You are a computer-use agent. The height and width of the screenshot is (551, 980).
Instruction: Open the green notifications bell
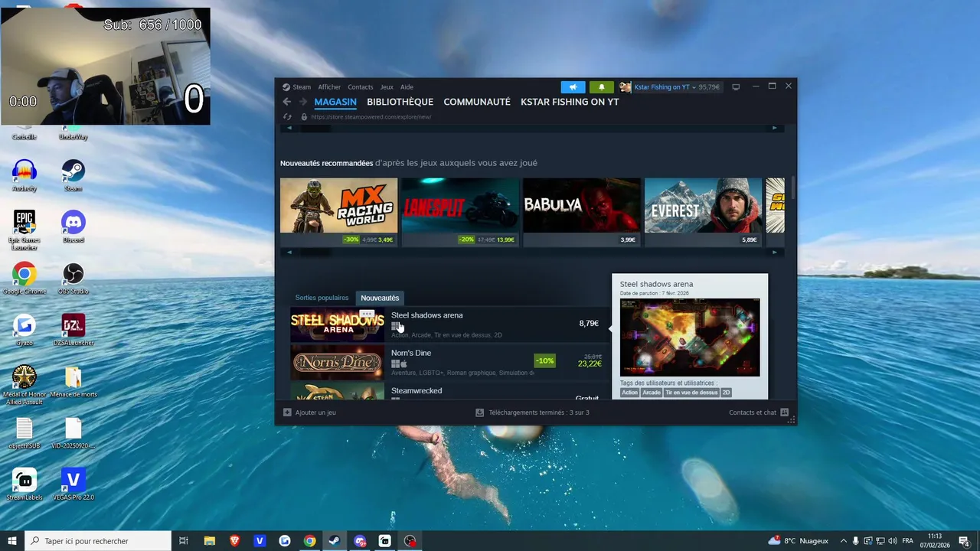601,87
